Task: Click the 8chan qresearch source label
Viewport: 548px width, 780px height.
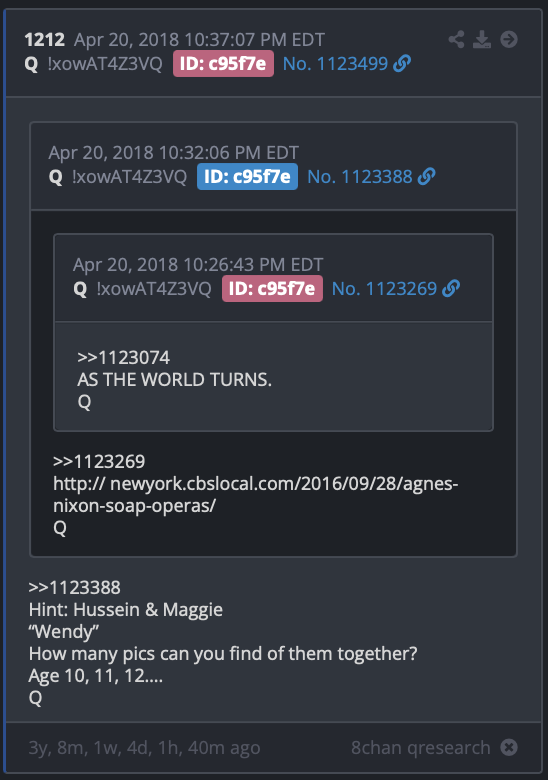Action: [x=421, y=747]
